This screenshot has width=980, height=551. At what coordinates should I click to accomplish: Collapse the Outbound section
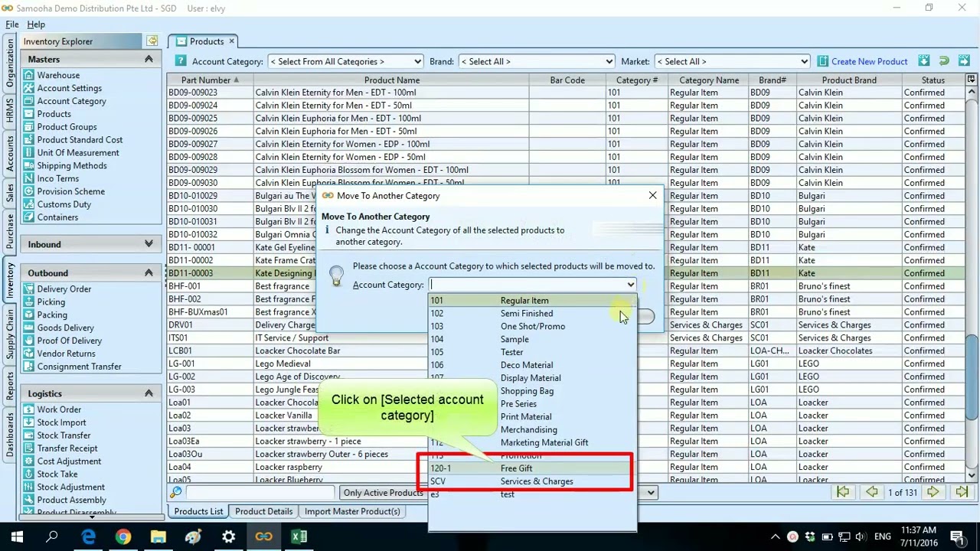(x=149, y=272)
